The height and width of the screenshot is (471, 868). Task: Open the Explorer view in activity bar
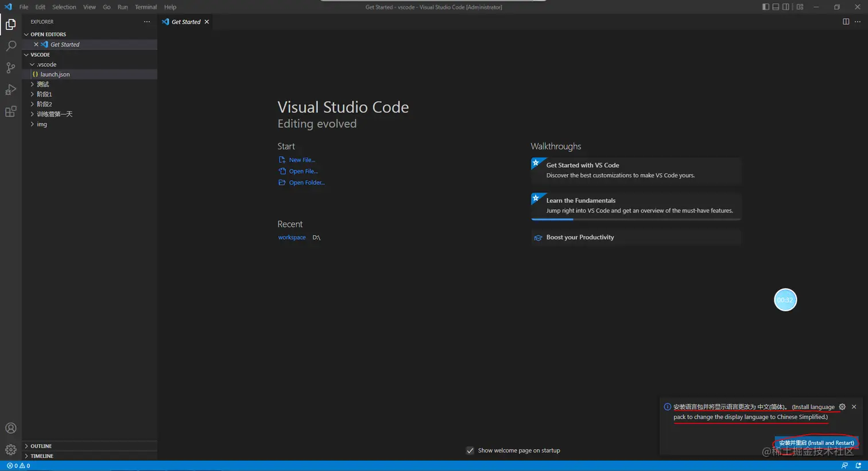pyautogui.click(x=10, y=24)
